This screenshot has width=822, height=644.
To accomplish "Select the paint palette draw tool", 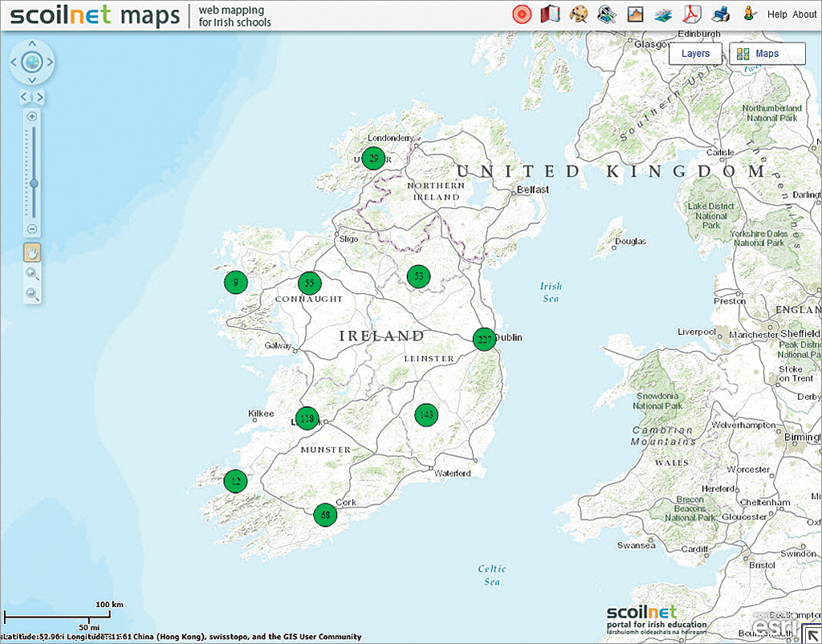I will (578, 14).
